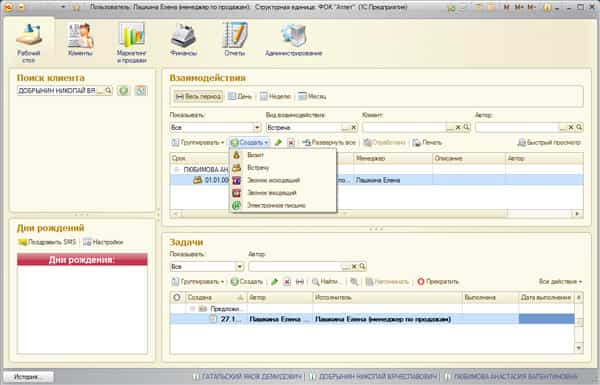
Task: Collapse the ЛЮБИМОВА tree row
Action: coord(176,169)
